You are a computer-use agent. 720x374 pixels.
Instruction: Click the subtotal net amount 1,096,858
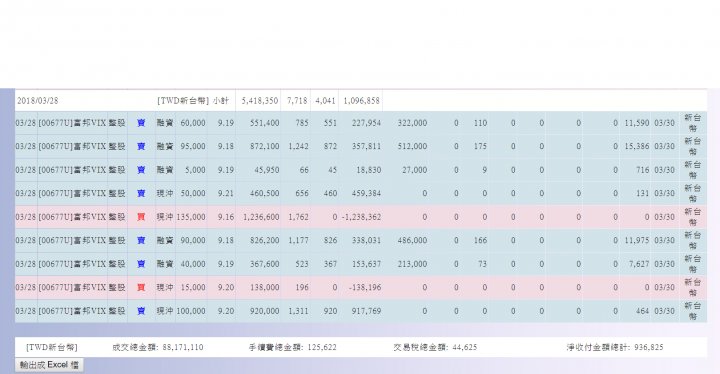pos(361,101)
